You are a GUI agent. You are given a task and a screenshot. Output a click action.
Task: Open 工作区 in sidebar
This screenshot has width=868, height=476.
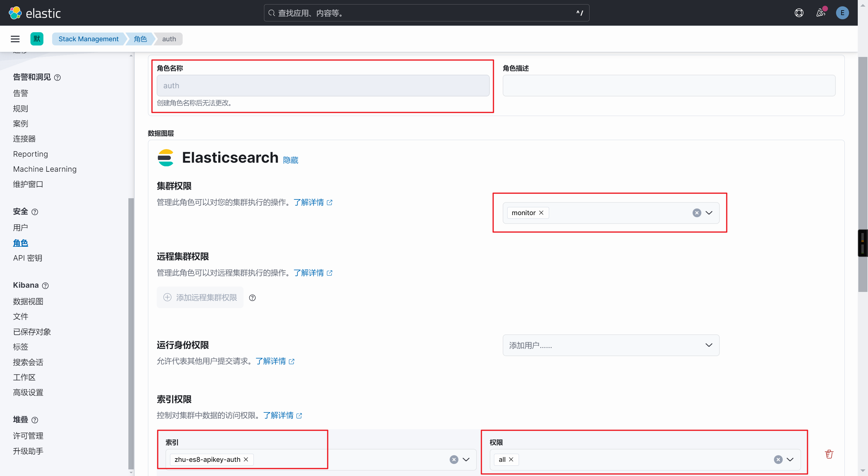click(24, 377)
